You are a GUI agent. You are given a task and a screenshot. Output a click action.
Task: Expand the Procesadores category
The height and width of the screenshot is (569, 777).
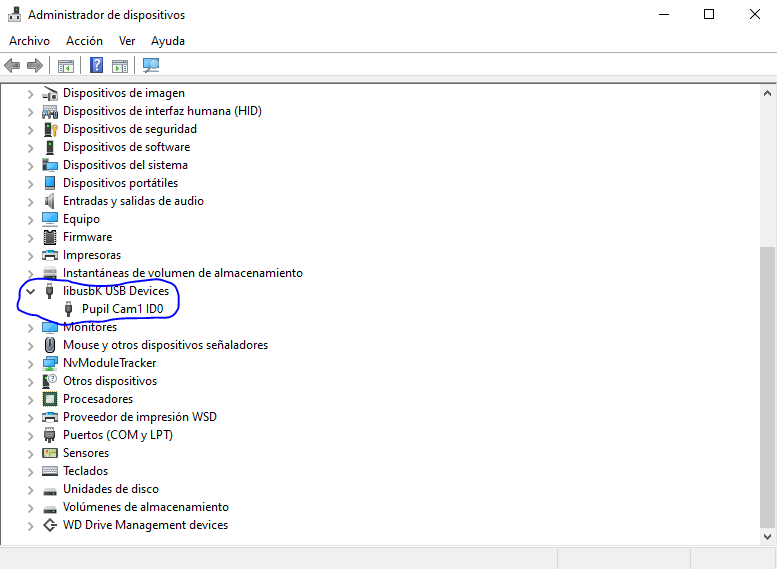pos(30,399)
